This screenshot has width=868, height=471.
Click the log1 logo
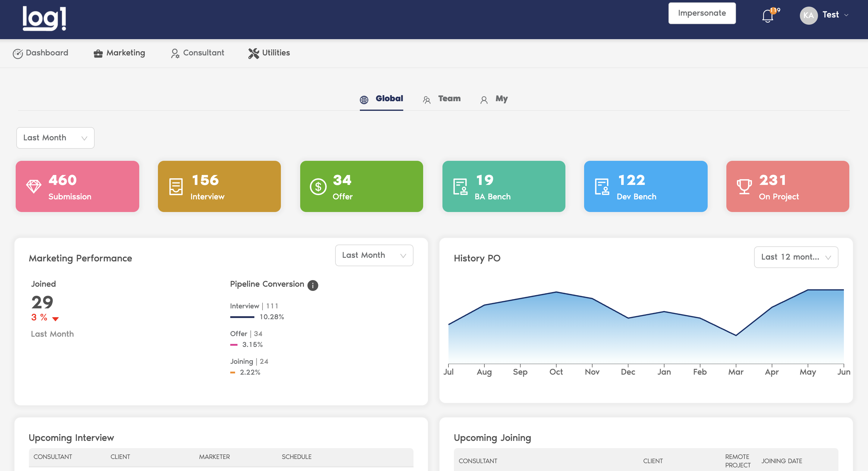click(x=44, y=18)
